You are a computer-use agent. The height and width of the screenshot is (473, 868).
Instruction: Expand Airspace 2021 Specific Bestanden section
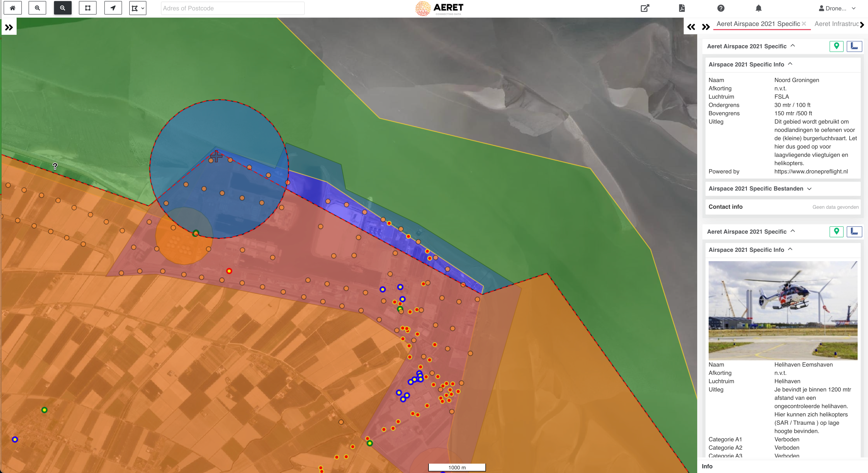pos(782,189)
